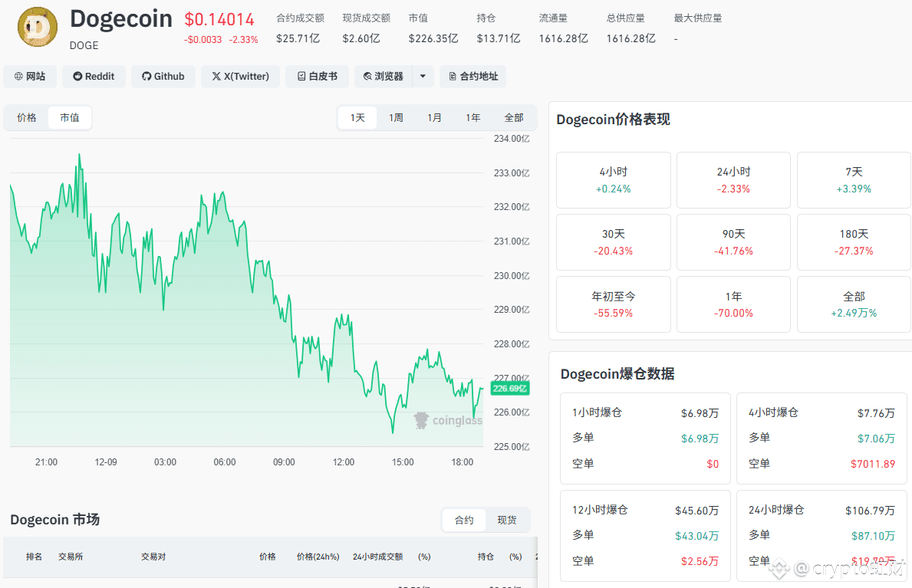Screen dimensions: 912x588
Task: Click the 年初至今 -55.59% performance card
Action: coord(613,304)
